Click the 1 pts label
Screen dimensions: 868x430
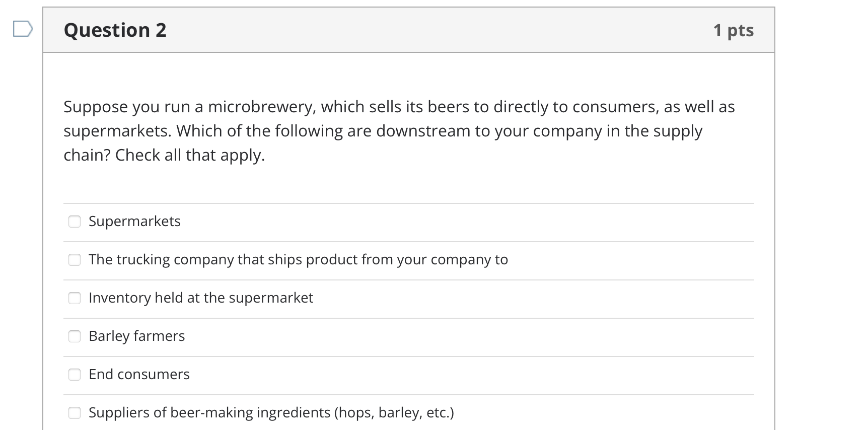pos(734,30)
